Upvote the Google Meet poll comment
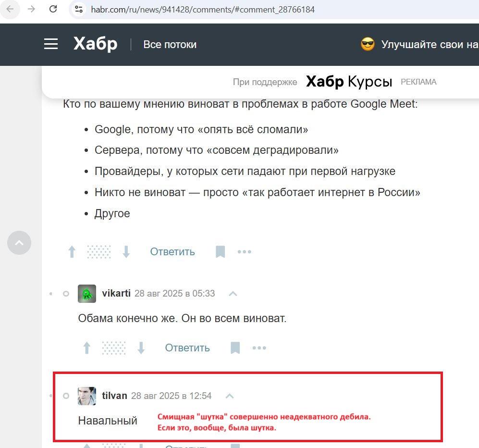The width and height of the screenshot is (479, 448). coord(72,252)
